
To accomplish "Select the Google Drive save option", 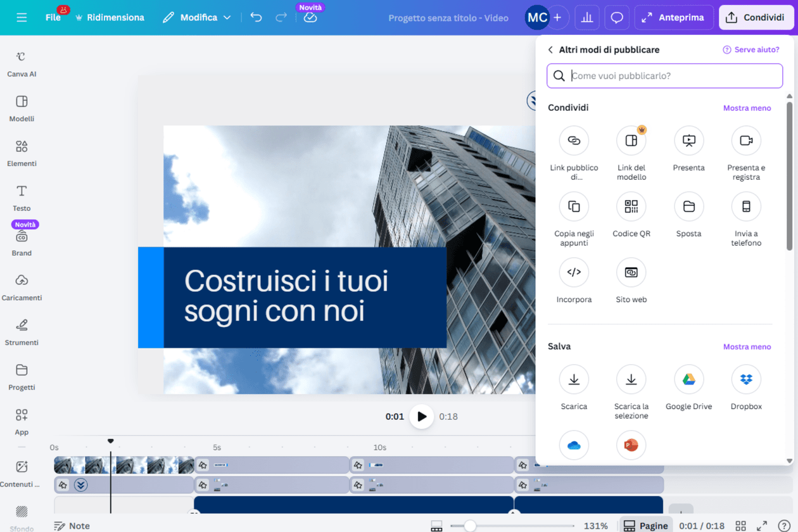I will coord(688,380).
